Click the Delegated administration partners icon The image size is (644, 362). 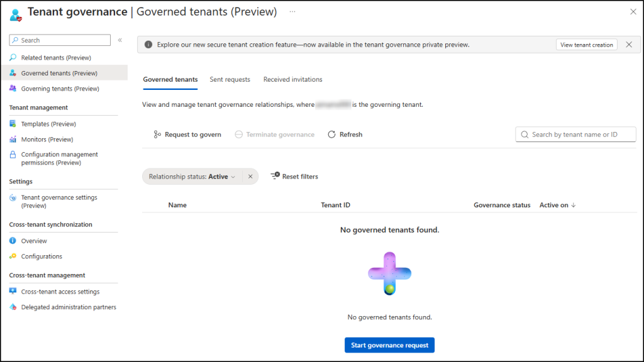(x=13, y=307)
